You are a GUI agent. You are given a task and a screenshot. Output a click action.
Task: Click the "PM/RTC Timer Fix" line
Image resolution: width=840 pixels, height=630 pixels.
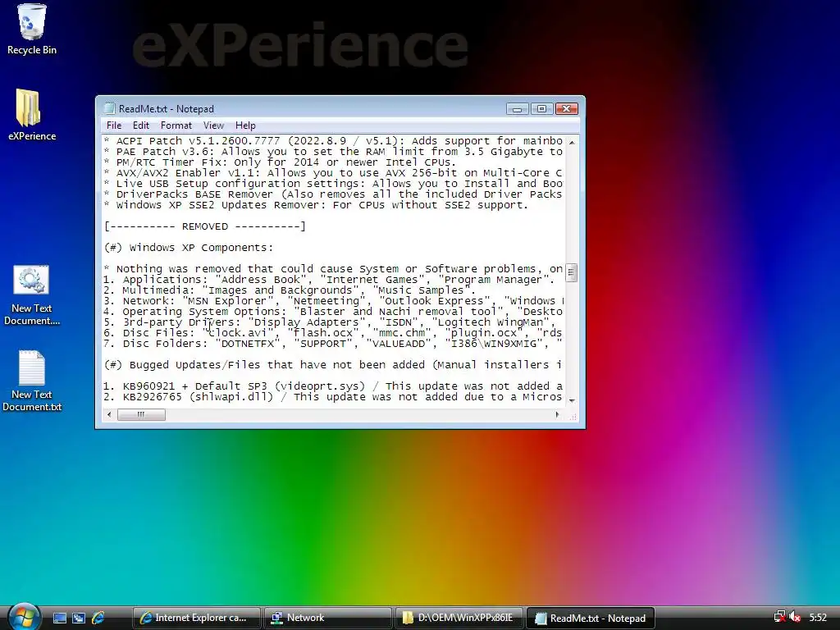tap(281, 162)
